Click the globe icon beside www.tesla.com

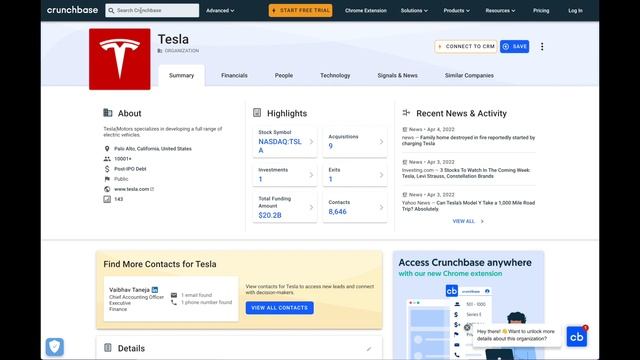click(x=107, y=189)
